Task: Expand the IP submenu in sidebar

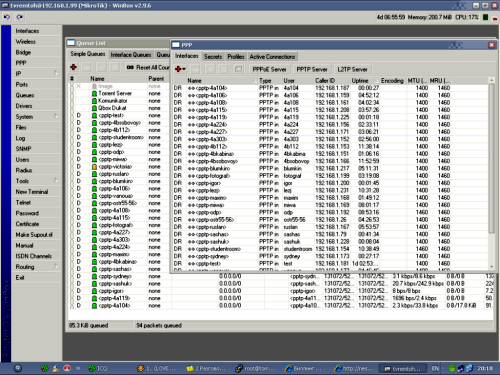Action: tap(56, 73)
